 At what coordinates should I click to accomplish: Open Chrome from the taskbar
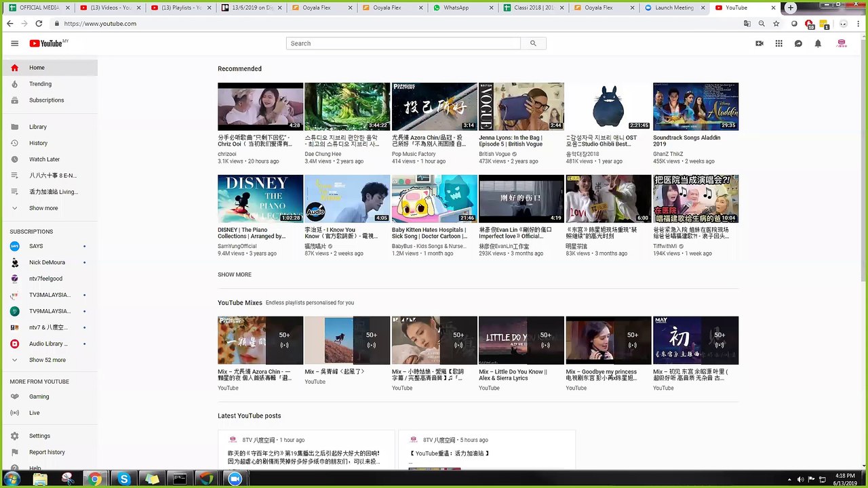tap(95, 479)
